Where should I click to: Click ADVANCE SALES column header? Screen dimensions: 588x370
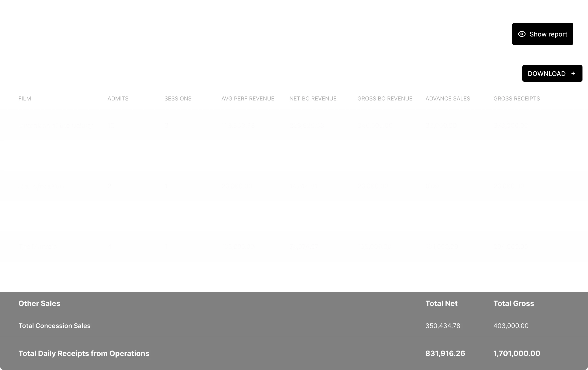(448, 99)
